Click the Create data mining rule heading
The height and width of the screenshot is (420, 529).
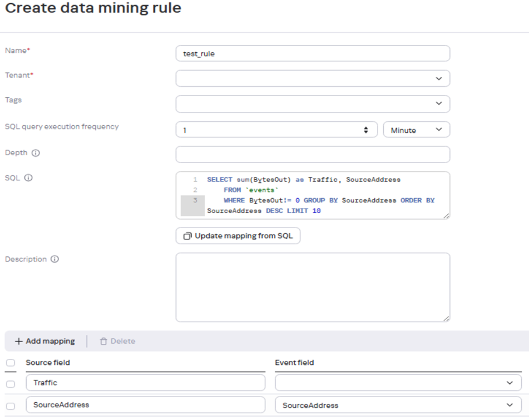pyautogui.click(x=93, y=8)
